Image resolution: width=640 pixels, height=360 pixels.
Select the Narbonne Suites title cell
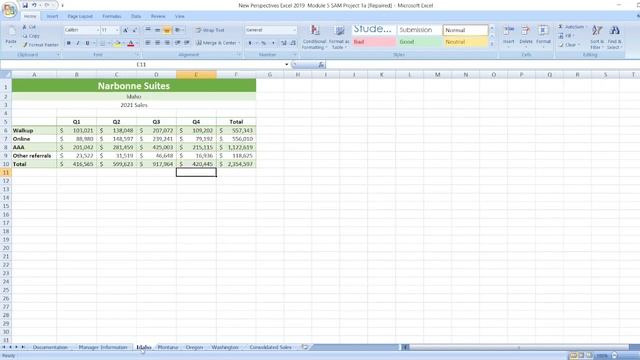coord(134,86)
